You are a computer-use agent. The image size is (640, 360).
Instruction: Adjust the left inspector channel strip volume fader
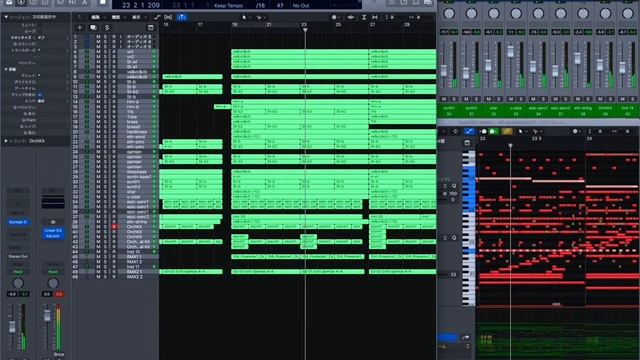[x=12, y=327]
